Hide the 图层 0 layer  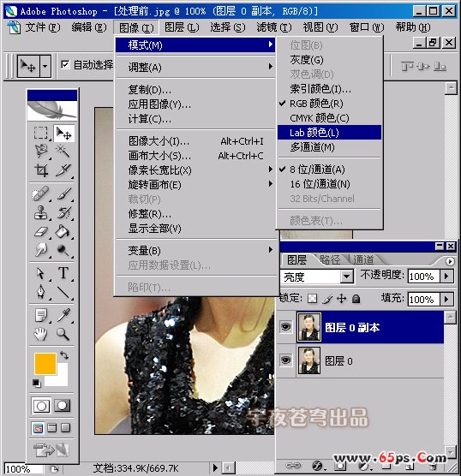tap(285, 360)
